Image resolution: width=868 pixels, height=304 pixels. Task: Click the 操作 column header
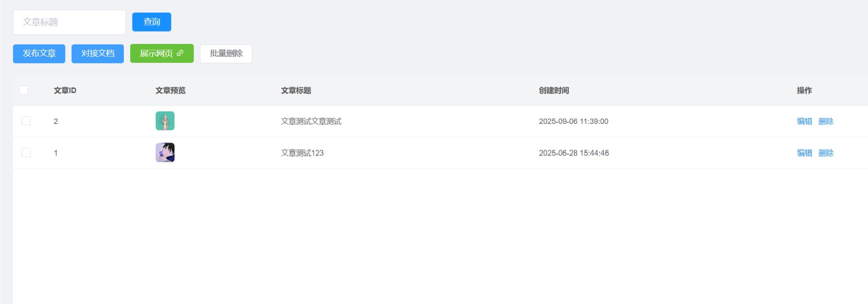(x=804, y=90)
